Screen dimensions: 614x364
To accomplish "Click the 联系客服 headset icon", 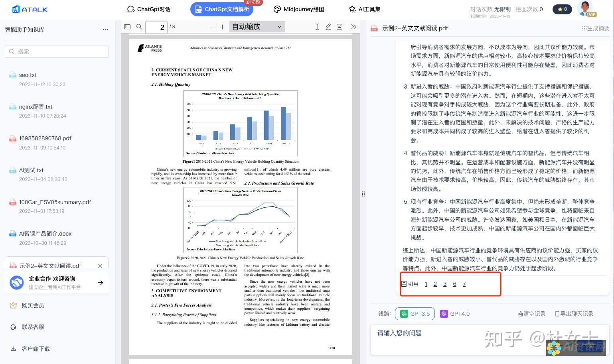I will click(x=13, y=327).
